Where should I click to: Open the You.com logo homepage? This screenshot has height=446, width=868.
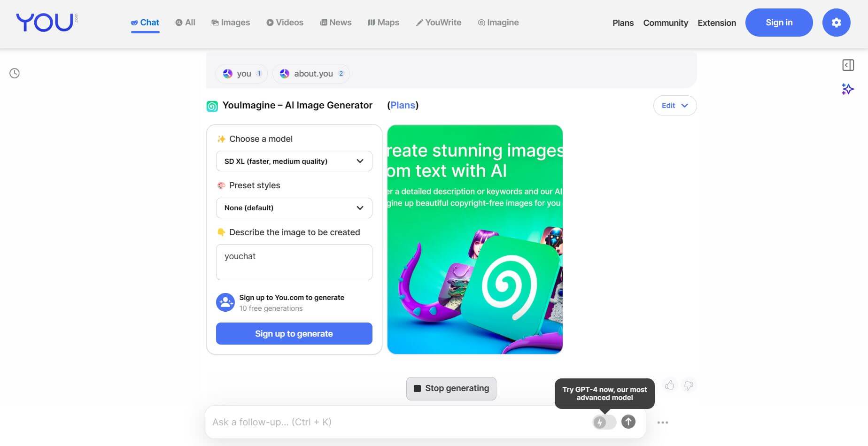(x=46, y=22)
